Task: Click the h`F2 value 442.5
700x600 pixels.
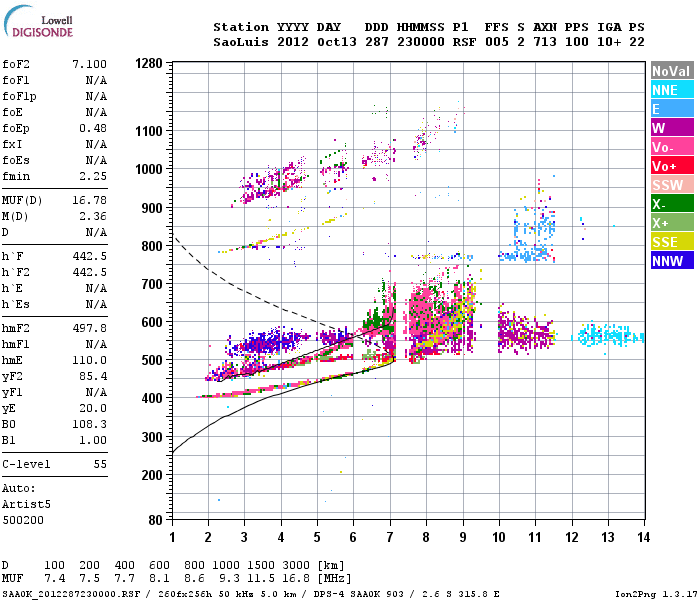Action: pyautogui.click(x=90, y=272)
